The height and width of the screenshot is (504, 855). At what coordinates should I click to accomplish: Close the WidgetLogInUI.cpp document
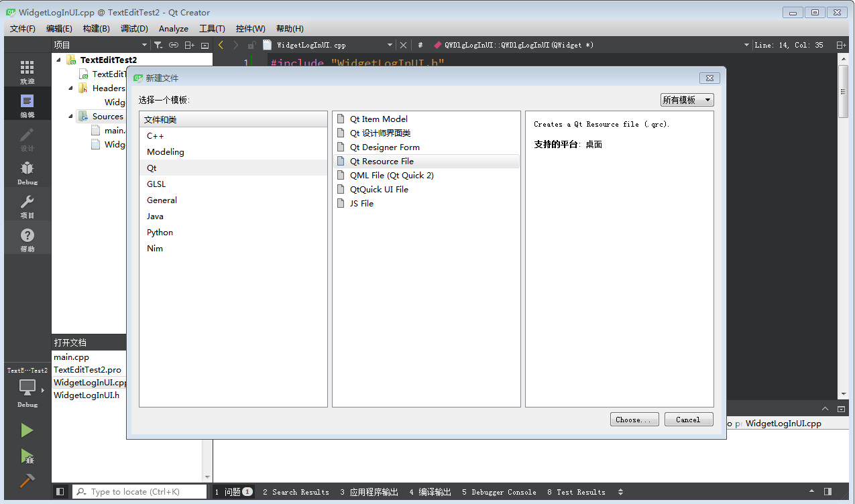point(403,45)
